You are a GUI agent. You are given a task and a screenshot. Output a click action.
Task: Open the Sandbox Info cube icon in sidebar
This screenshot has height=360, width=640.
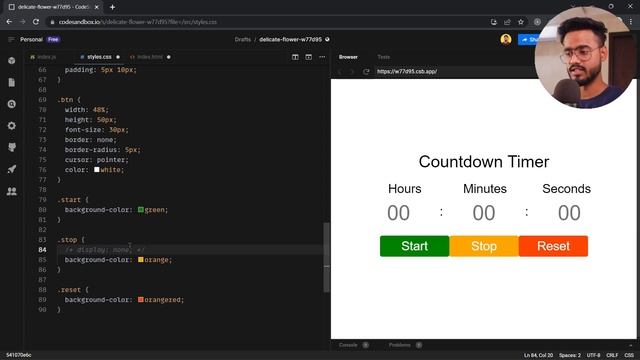point(11,60)
